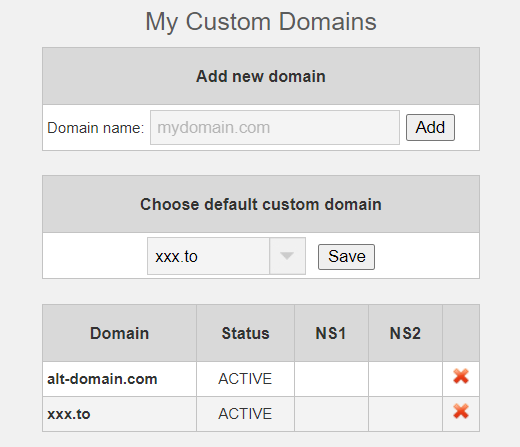Remove xxx.to domain using red X icon
Screen dimensions: 520x447
click(x=461, y=411)
